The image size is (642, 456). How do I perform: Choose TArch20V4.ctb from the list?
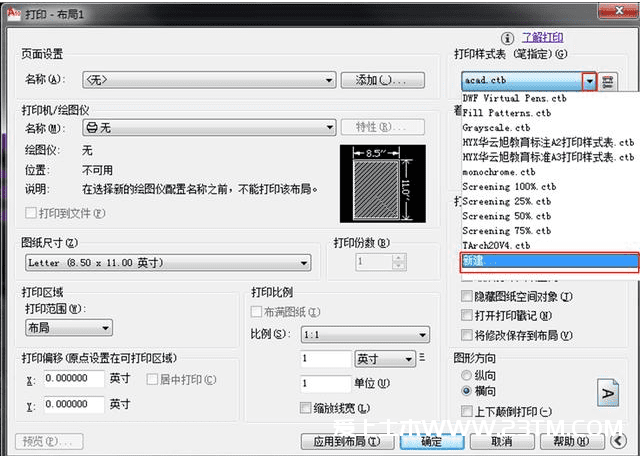pyautogui.click(x=550, y=246)
